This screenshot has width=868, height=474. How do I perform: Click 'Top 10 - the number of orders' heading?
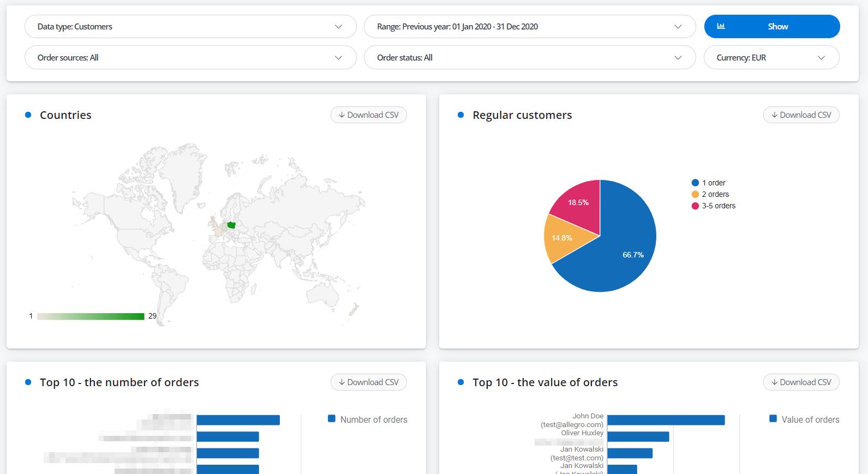(x=119, y=382)
